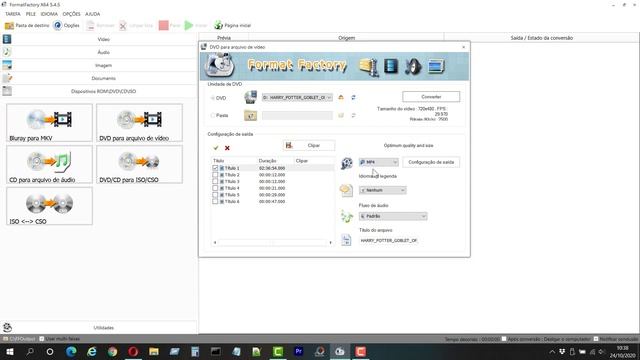Click the video film icon in Format Factory banner

click(391, 66)
